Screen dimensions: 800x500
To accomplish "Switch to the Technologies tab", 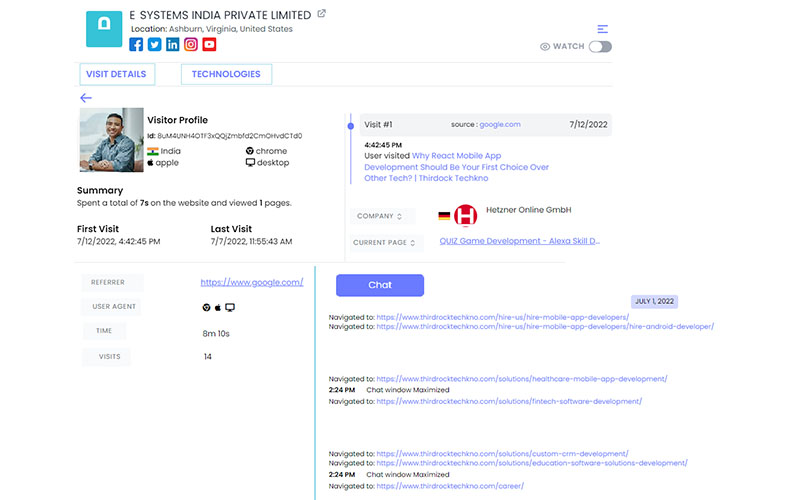I will pyautogui.click(x=226, y=74).
